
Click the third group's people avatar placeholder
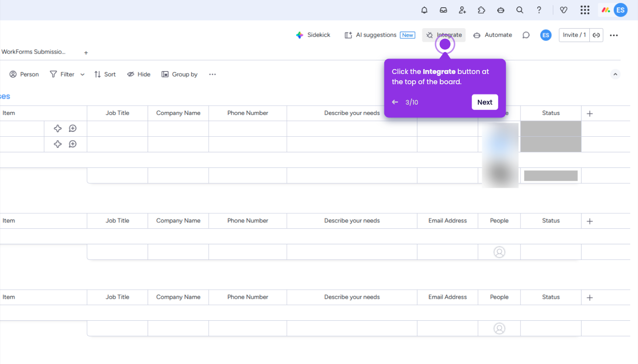[499, 328]
